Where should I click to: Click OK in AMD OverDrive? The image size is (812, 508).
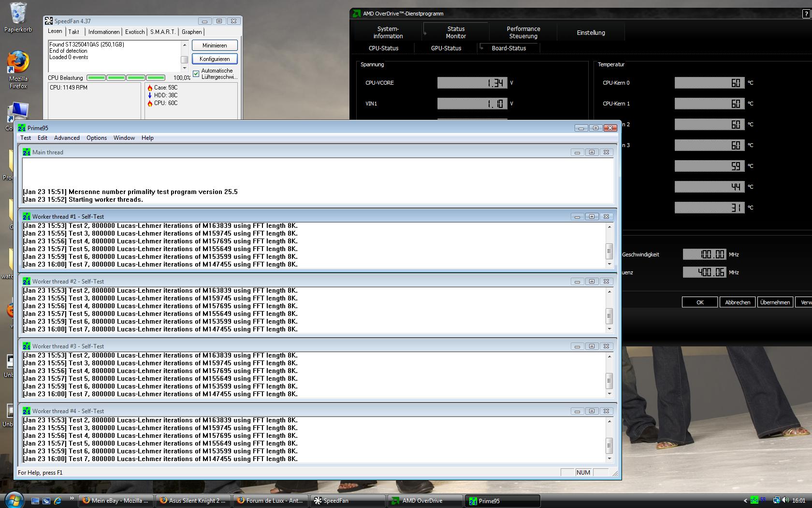[x=700, y=302]
